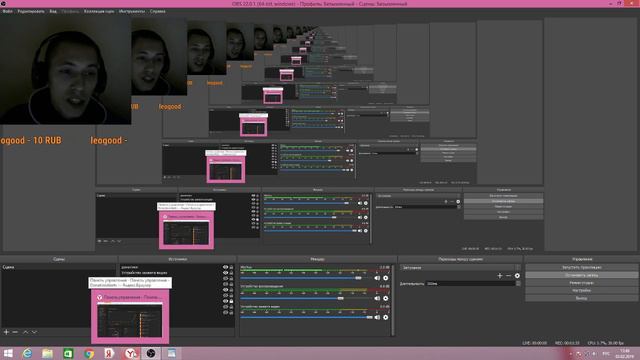Click the red Я Yandex taskbar icon

click(109, 353)
